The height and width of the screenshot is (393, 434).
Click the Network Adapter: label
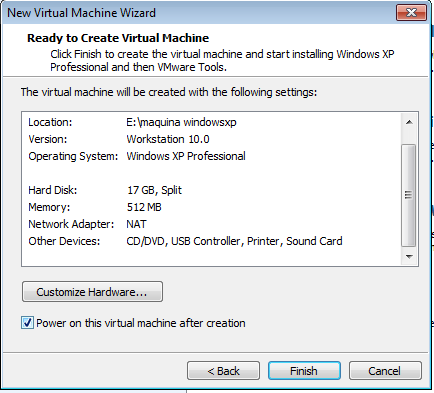click(x=71, y=224)
